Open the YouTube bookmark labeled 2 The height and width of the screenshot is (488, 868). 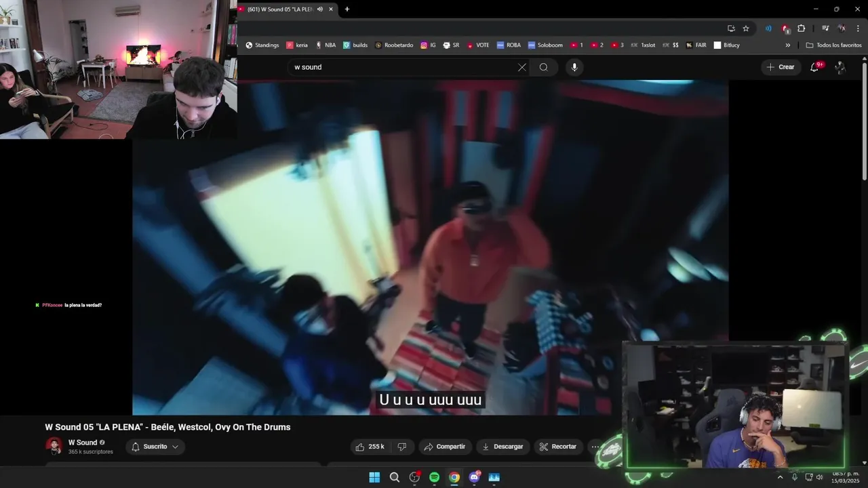coord(597,45)
